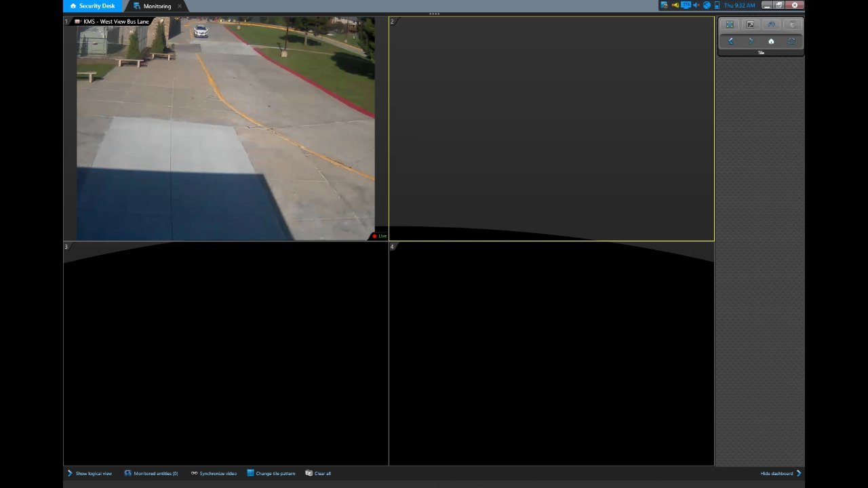Viewport: 868px width, 488px height.
Task: Collapse panel with Hide dashboard
Action: click(x=781, y=473)
